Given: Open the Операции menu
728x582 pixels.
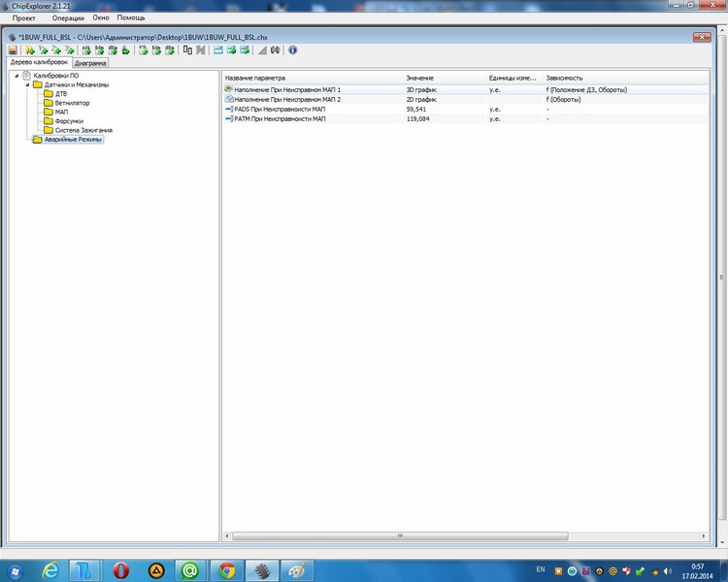Looking at the screenshot, I should click(67, 18).
